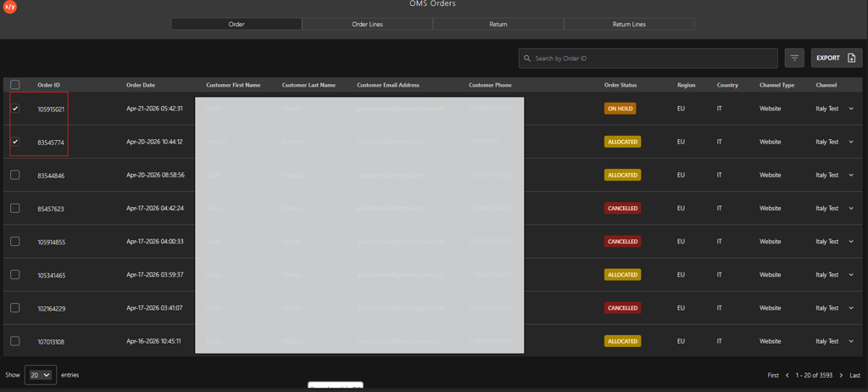Expand row for order 107013108
868x392 pixels.
click(851, 341)
